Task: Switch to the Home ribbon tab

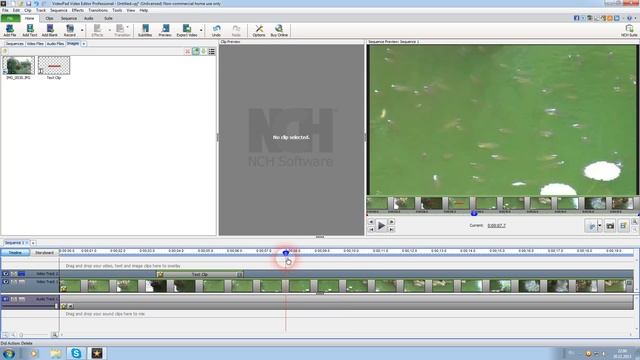Action: 29,18
